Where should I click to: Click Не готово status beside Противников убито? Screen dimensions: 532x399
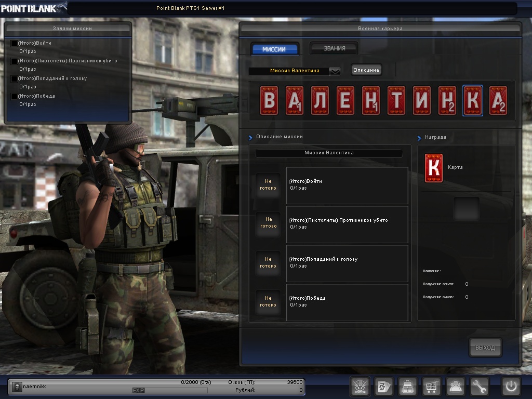[x=268, y=223]
